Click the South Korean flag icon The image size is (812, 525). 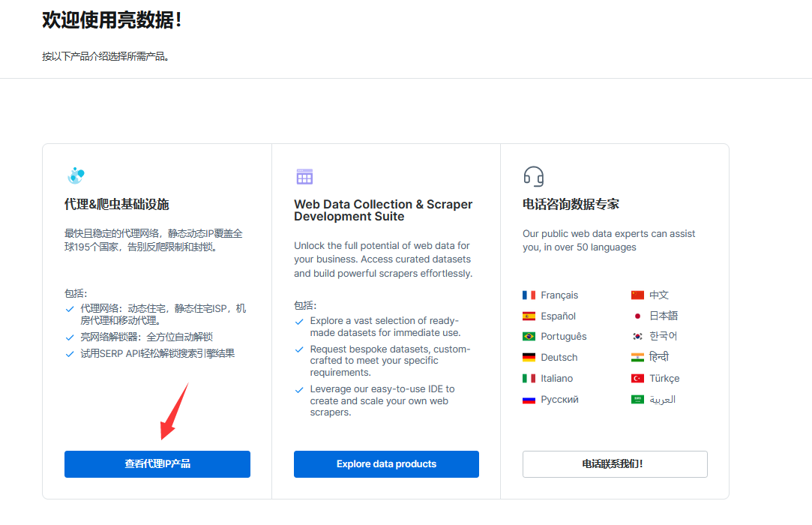(637, 337)
